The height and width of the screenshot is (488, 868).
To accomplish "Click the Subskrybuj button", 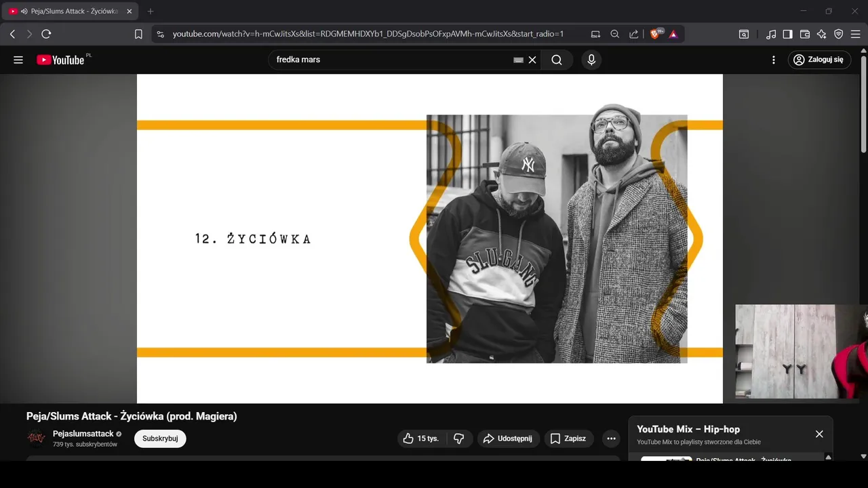I will point(160,439).
